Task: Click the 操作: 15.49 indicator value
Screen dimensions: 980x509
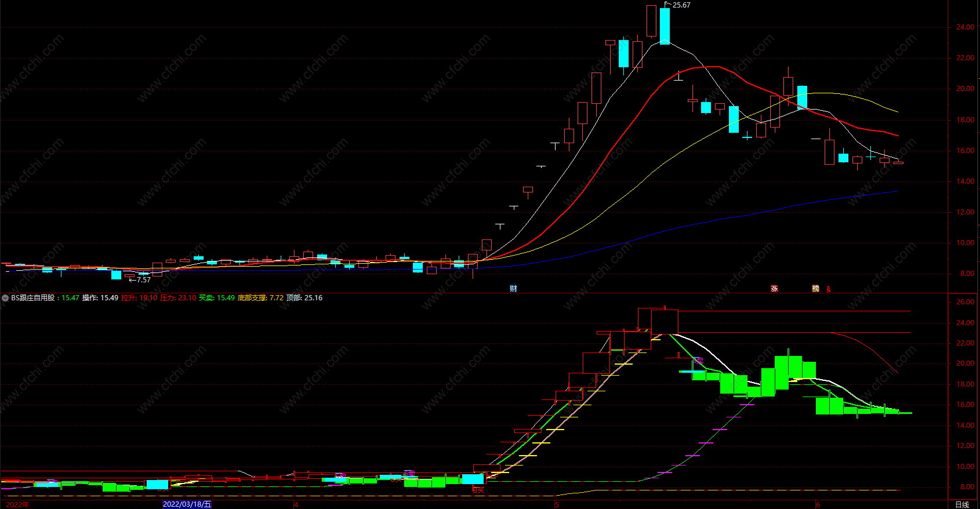Action: [100, 298]
